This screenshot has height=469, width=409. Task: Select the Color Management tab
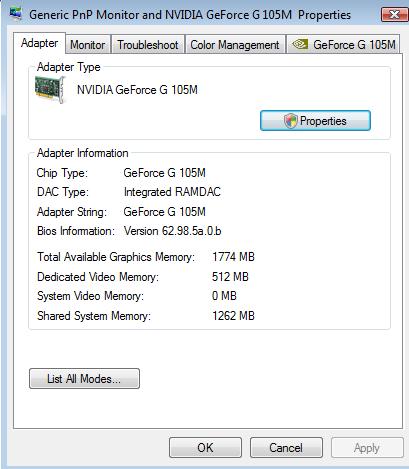click(x=235, y=44)
